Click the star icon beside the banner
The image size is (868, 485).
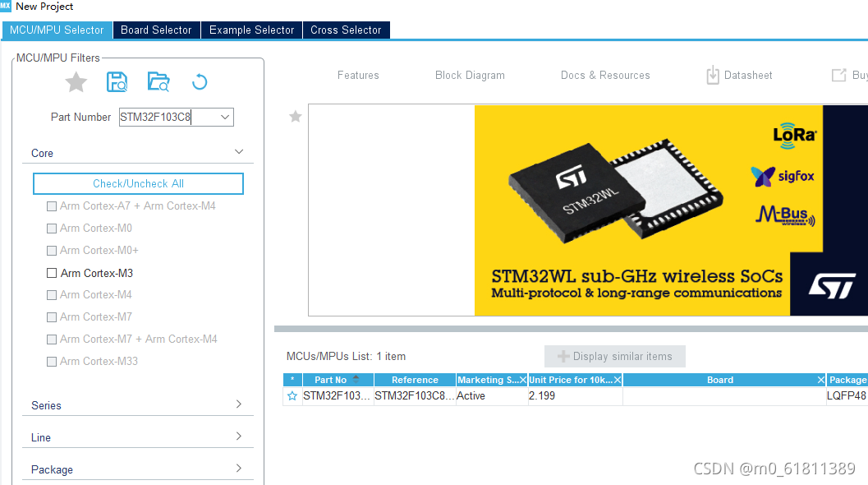[x=296, y=117]
